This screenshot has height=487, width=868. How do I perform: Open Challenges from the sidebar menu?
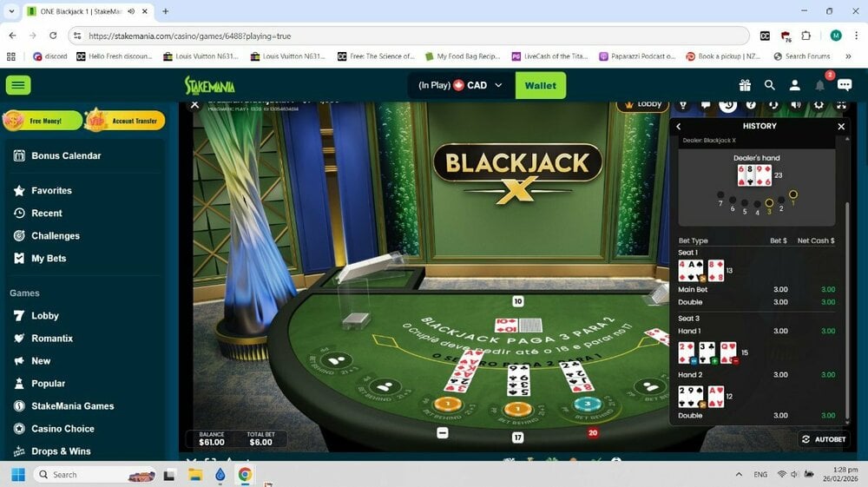pos(55,236)
